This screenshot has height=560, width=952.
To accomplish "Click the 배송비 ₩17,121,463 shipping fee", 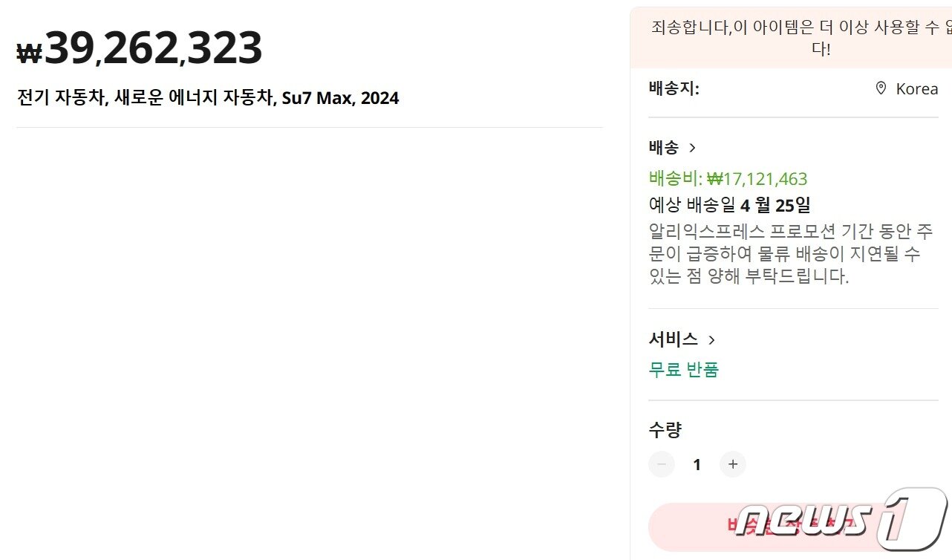I will pyautogui.click(x=728, y=179).
